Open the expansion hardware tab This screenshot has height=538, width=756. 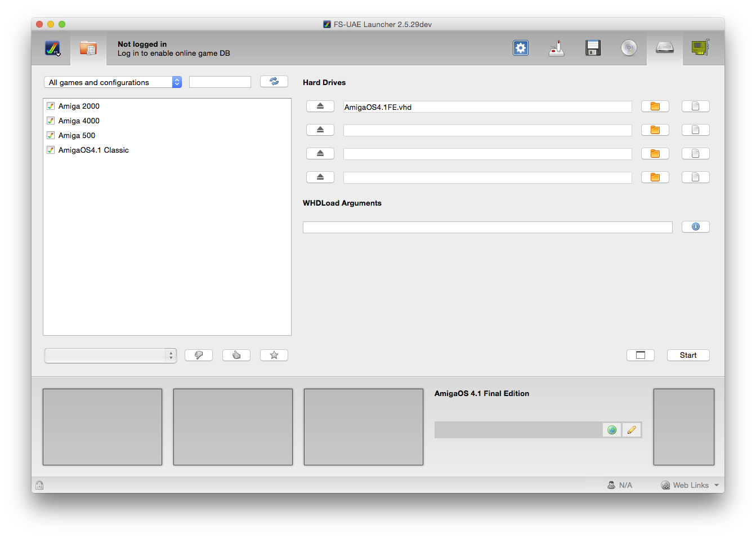tap(701, 48)
